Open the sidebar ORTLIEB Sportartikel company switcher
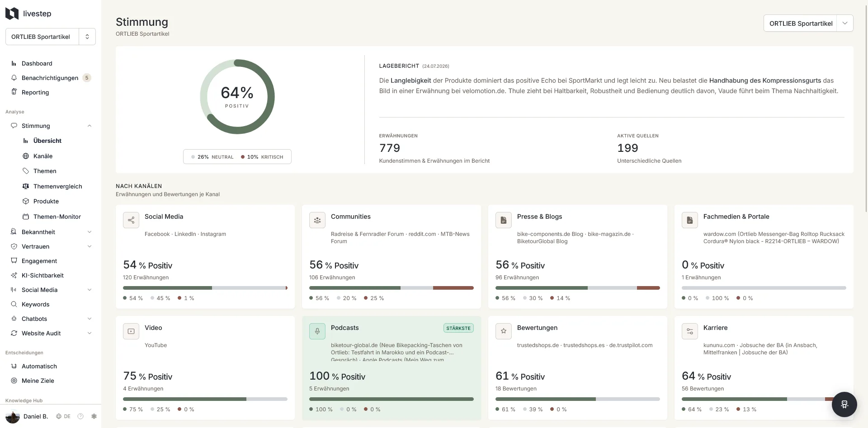868x428 pixels. coord(51,37)
